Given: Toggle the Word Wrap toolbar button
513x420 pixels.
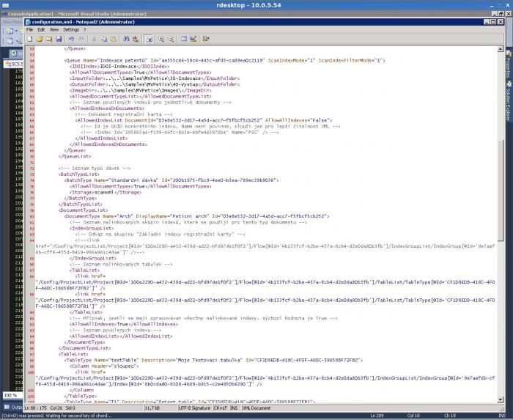Looking at the screenshot, I should [x=149, y=39].
